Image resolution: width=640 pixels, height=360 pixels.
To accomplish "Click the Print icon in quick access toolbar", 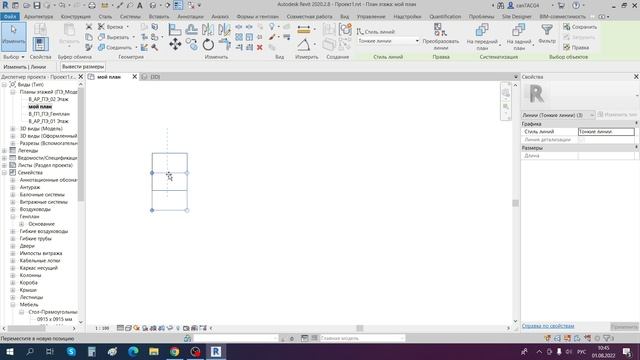I will (x=92, y=5).
